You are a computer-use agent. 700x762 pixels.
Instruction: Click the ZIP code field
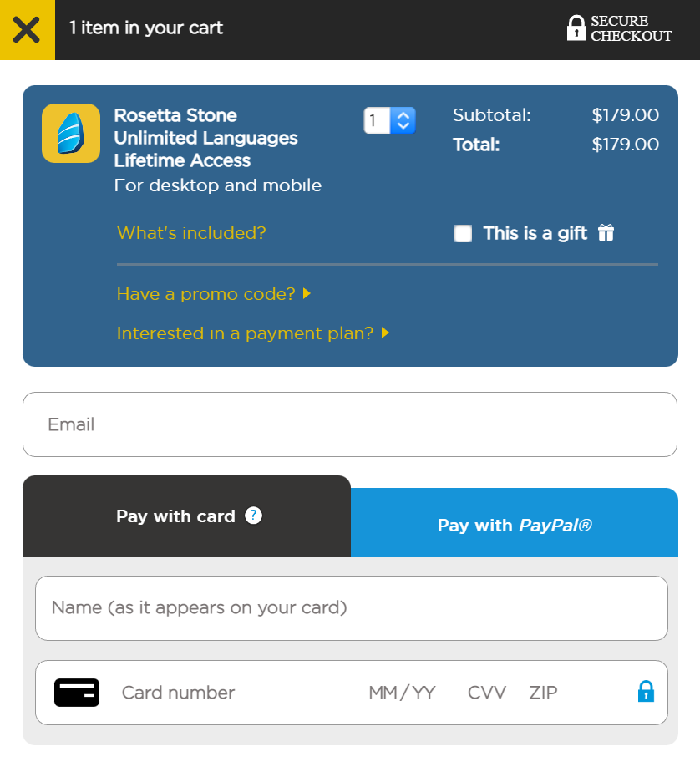543,693
